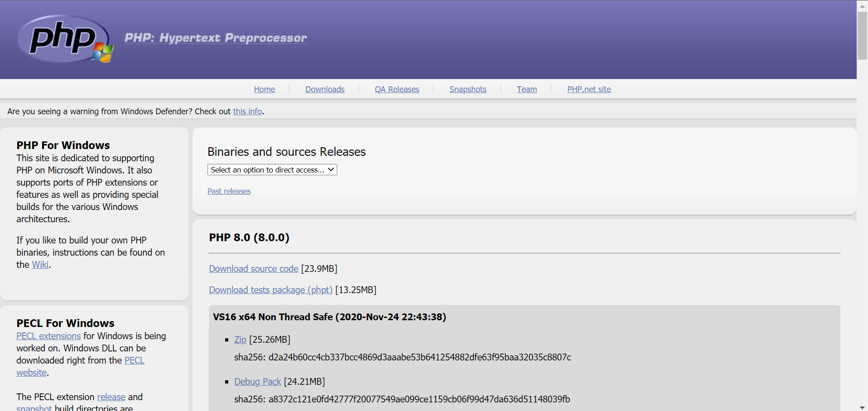The width and height of the screenshot is (868, 411).
Task: Open the Wiki link
Action: (x=40, y=265)
